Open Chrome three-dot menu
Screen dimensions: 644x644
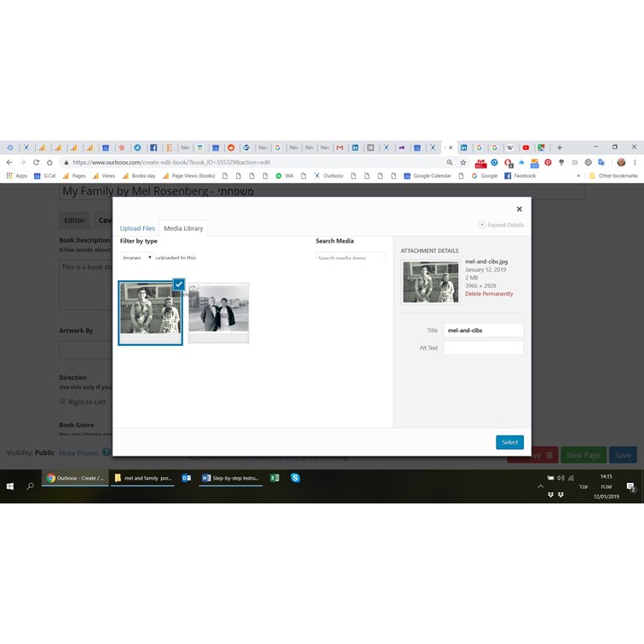[635, 162]
